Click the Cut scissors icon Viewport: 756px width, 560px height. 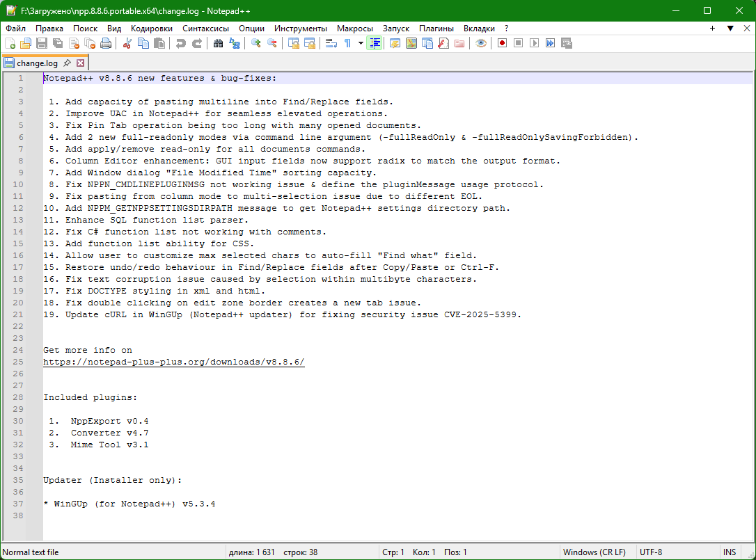(127, 43)
